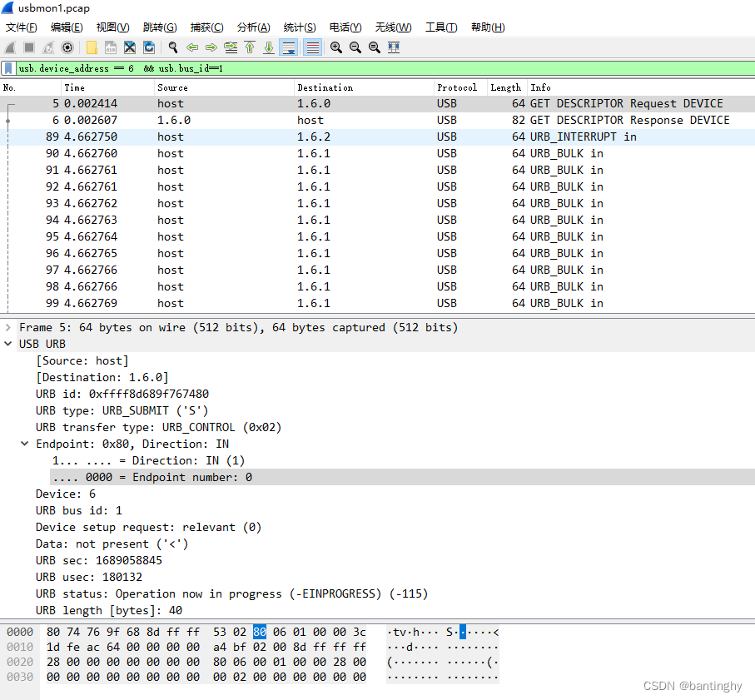Select URB transfer type: URB_CONTROL field
The image size is (755, 700).
click(158, 428)
